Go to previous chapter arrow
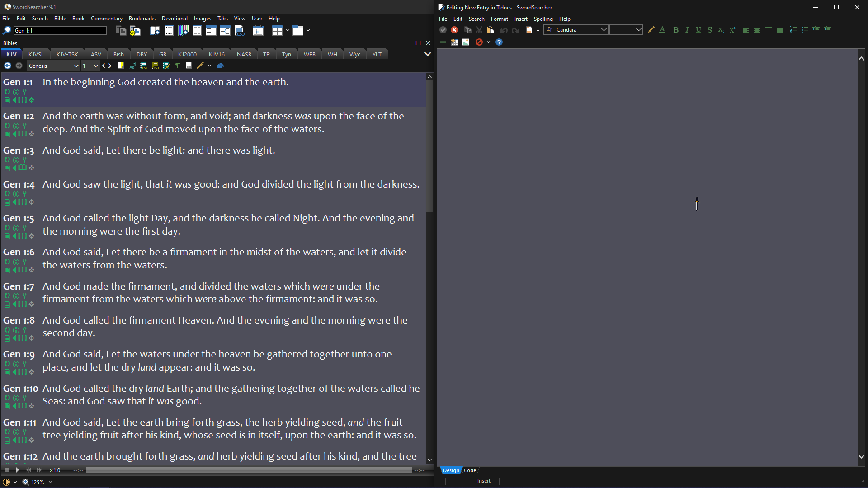This screenshot has height=488, width=868. (x=104, y=66)
